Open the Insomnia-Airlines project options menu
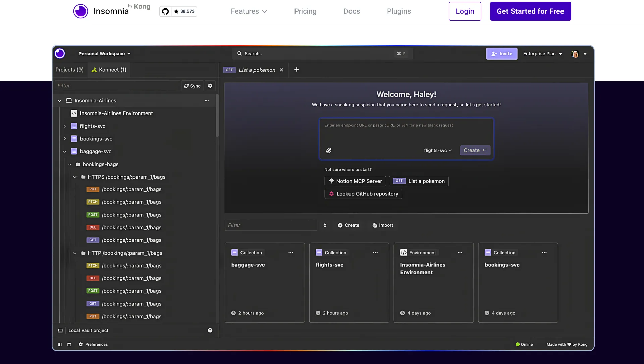644x364 pixels. pos(207,101)
